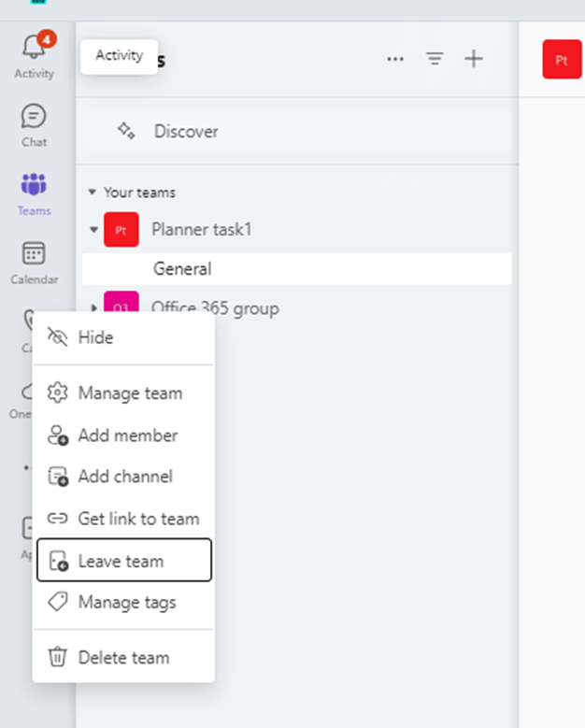The height and width of the screenshot is (728, 585).
Task: Open the Calendar sidebar icon
Action: coord(34,253)
